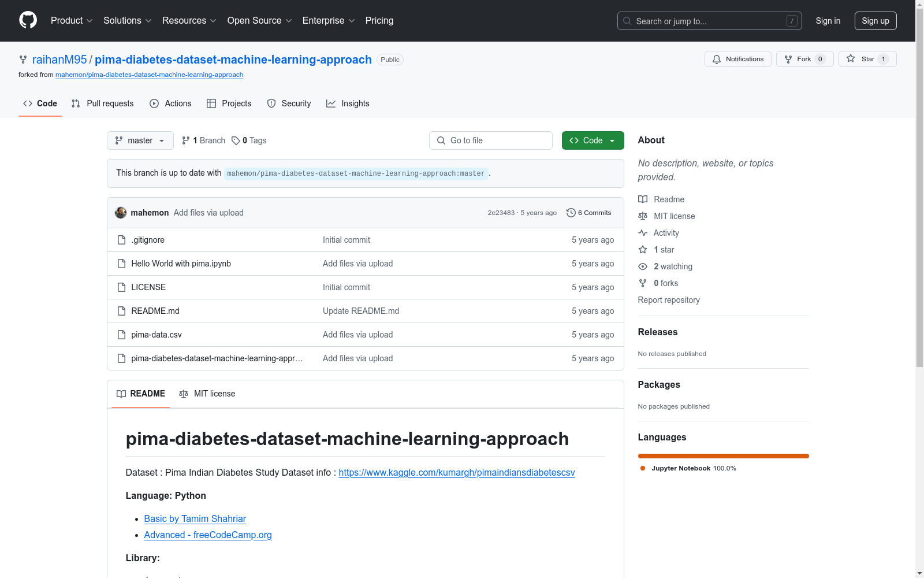Screen dimensions: 924x578
Task: Open the Kaggle dataset link
Action: (457, 472)
